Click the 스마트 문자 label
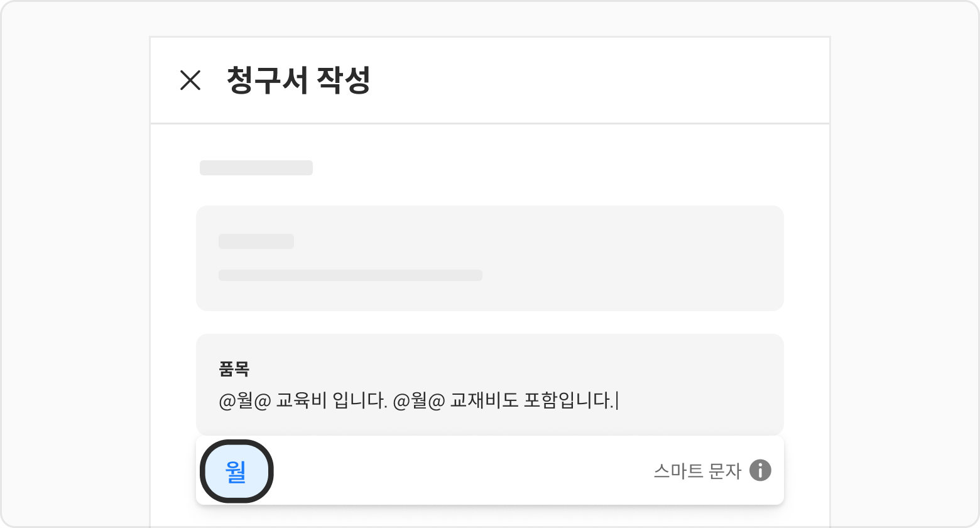Image resolution: width=980 pixels, height=528 pixels. coord(697,471)
